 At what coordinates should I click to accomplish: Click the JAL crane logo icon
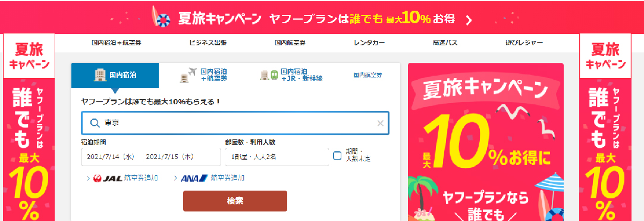tap(98, 179)
